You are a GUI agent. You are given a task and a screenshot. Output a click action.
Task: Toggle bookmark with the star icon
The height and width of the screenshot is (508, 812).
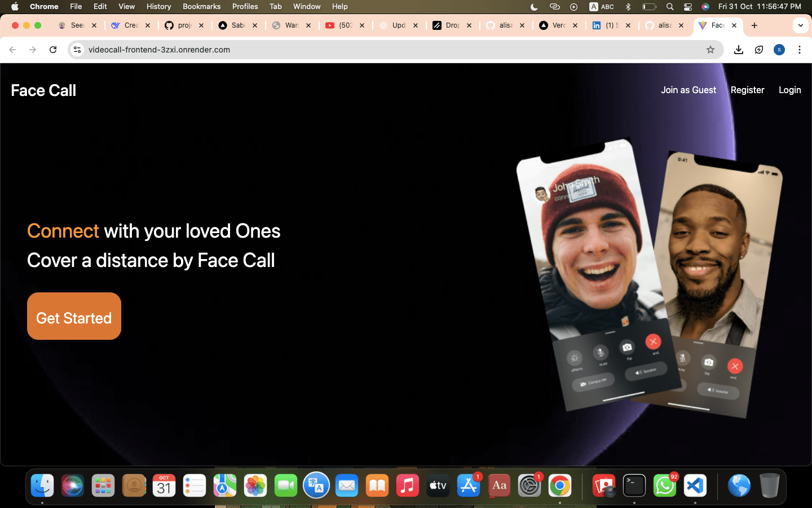[x=710, y=50]
